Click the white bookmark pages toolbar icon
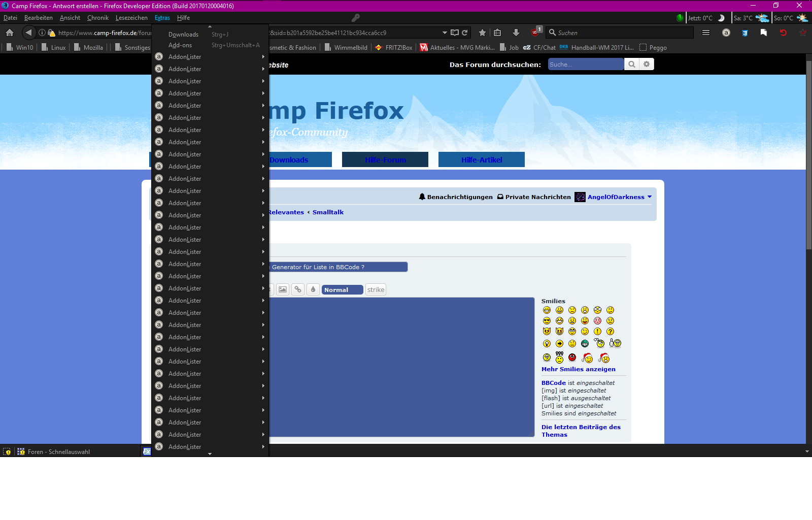This screenshot has width=812, height=520. [x=764, y=32]
